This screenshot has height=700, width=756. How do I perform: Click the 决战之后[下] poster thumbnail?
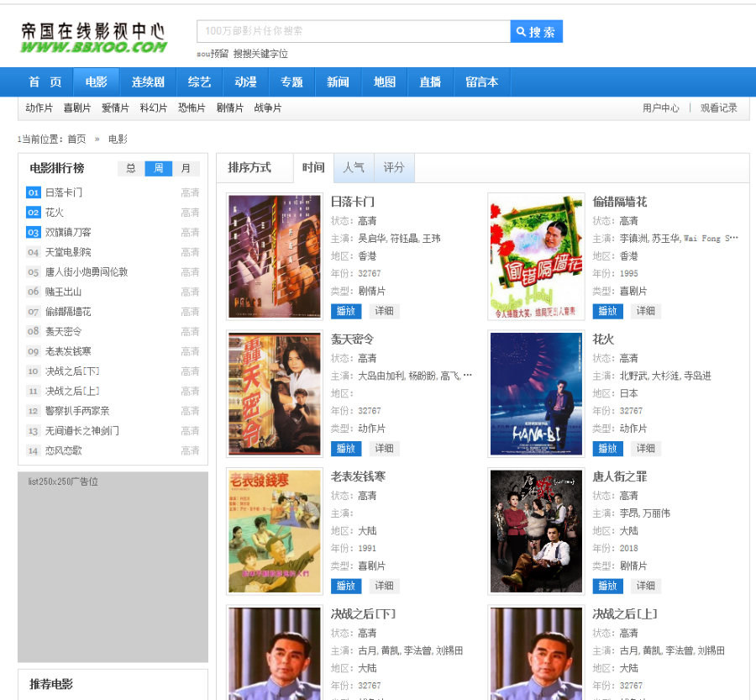(275, 653)
